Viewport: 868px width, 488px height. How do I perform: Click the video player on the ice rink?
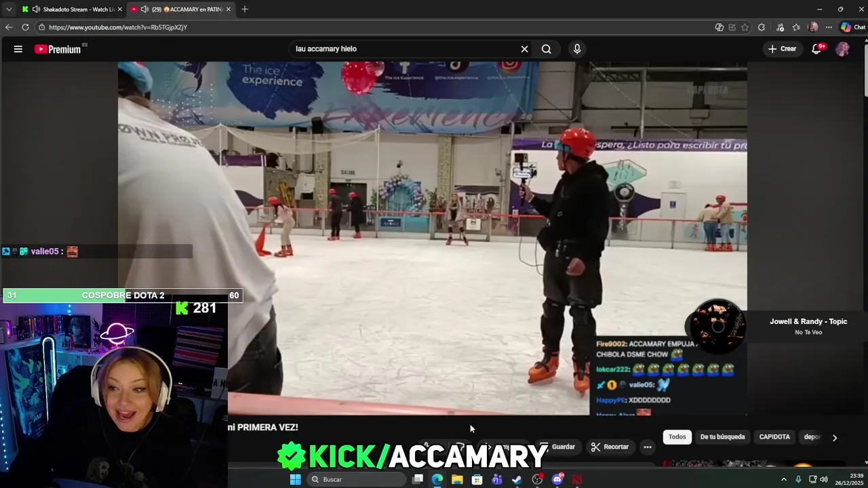pyautogui.click(x=433, y=238)
